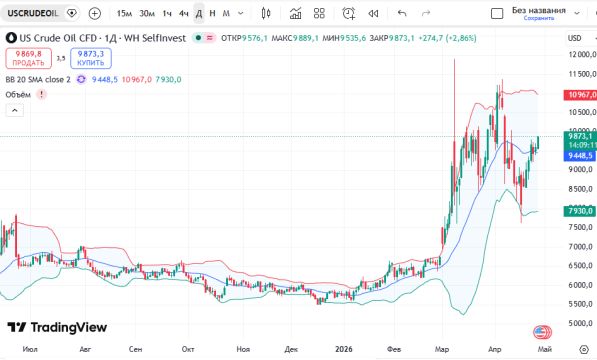Open indicator templates grid icon
597x360 pixels.
tap(319, 13)
